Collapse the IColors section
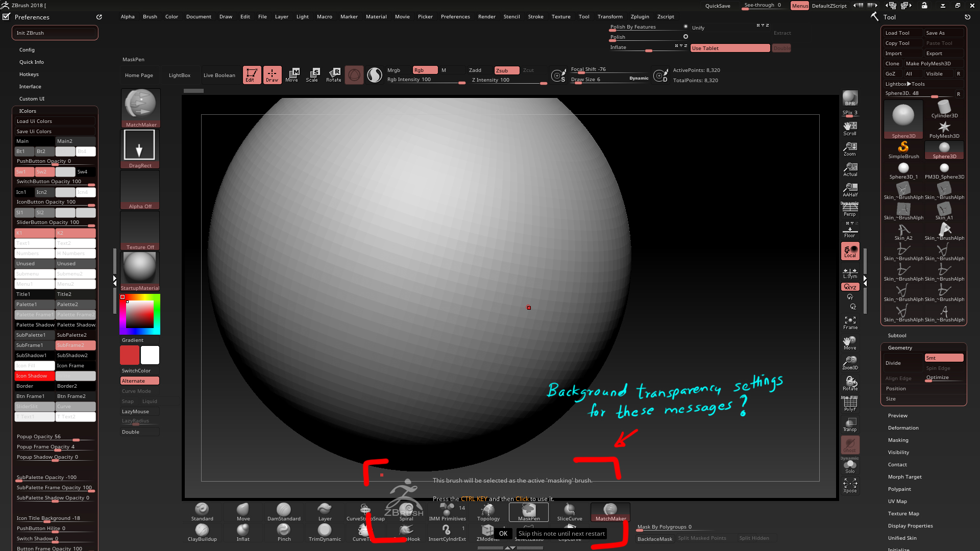The width and height of the screenshot is (980, 551). pyautogui.click(x=28, y=111)
